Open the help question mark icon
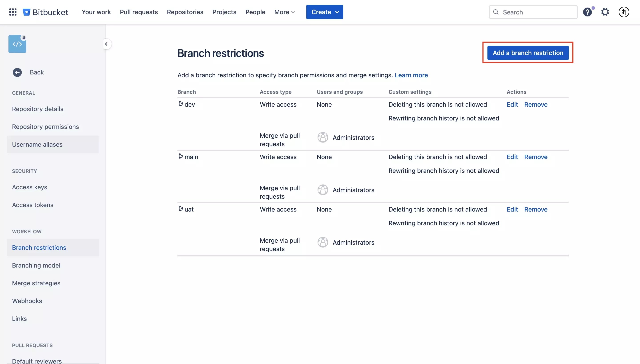Screen dimensions: 640x364 tap(587, 12)
